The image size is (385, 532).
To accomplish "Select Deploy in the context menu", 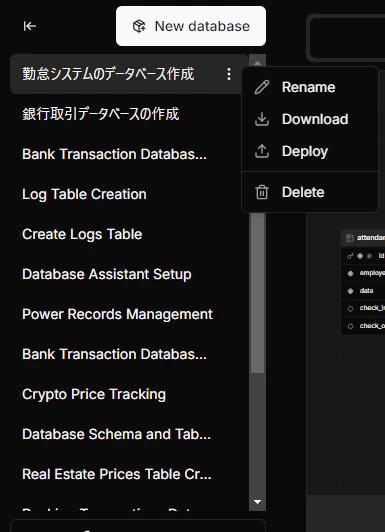I will coord(310,151).
